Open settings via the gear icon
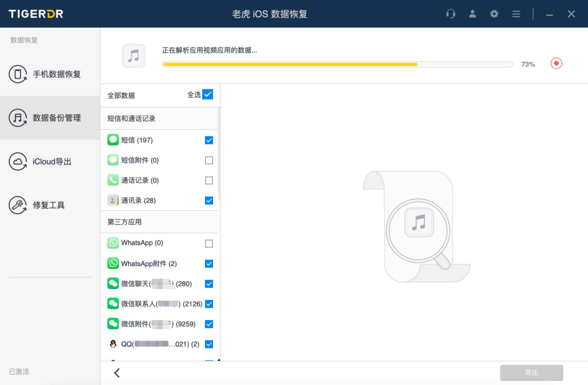Viewport: 588px width, 385px height. (494, 14)
